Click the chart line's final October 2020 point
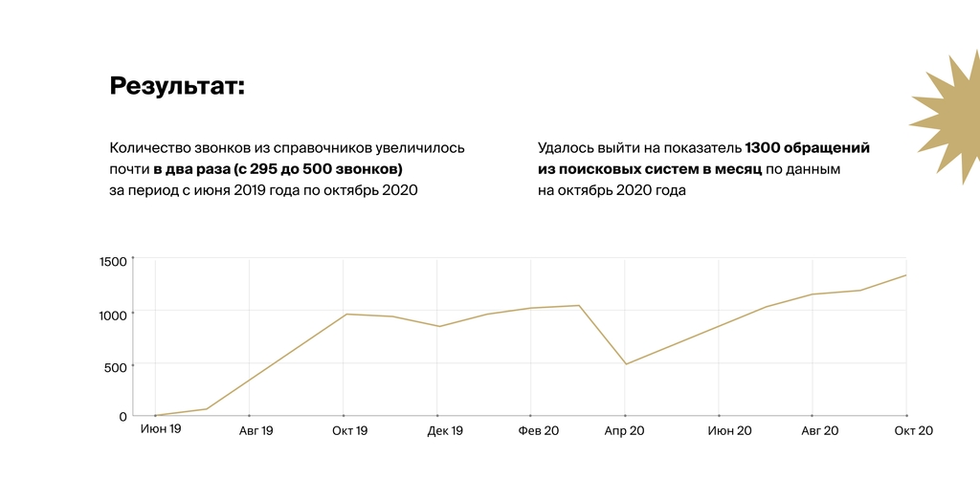980x501 pixels. (x=905, y=275)
